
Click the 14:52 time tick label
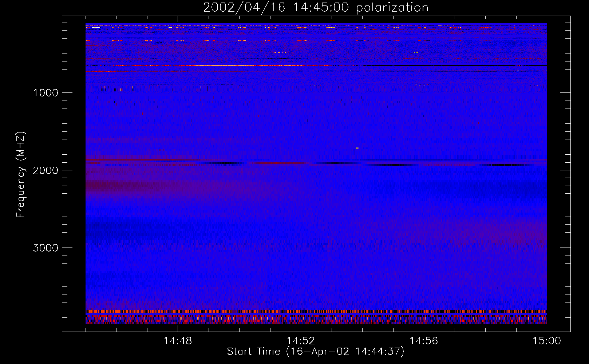click(301, 341)
